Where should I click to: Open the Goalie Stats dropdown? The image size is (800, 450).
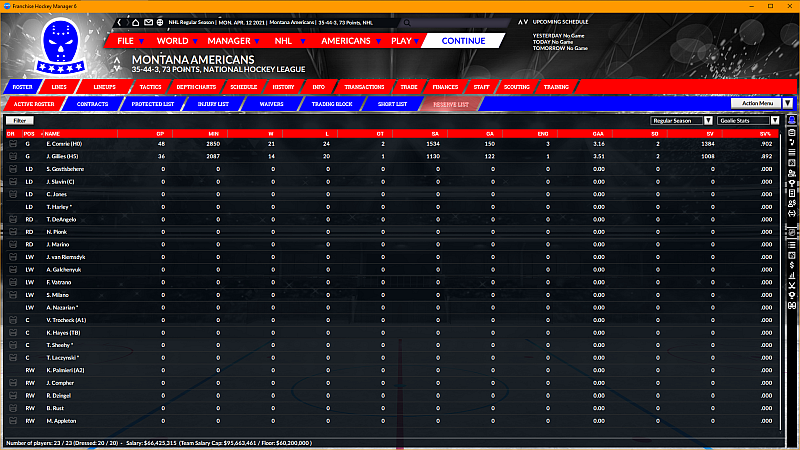[756, 120]
